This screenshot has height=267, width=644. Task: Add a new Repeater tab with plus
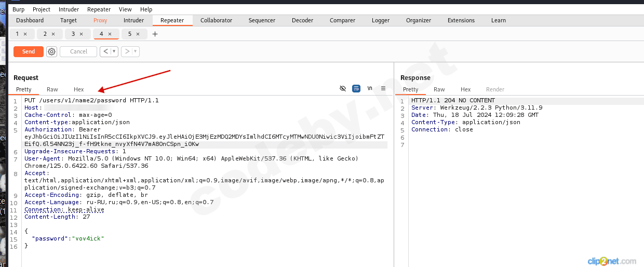[x=155, y=34]
